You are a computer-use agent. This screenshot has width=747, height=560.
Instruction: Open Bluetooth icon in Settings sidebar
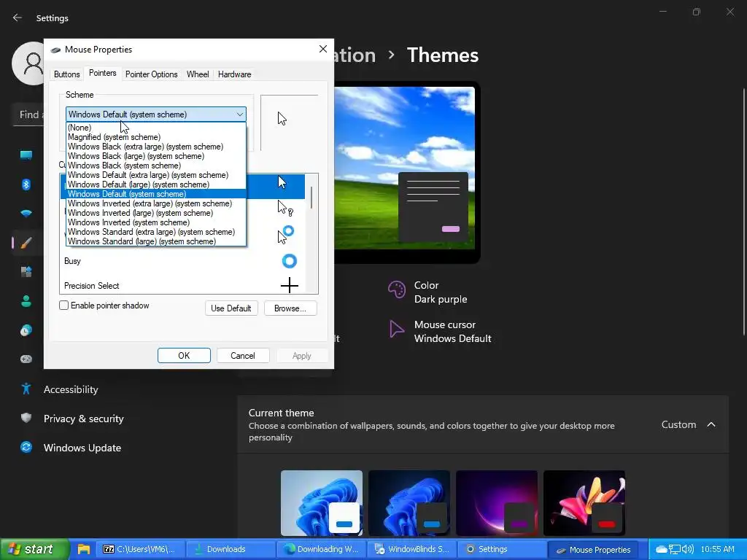[26, 184]
